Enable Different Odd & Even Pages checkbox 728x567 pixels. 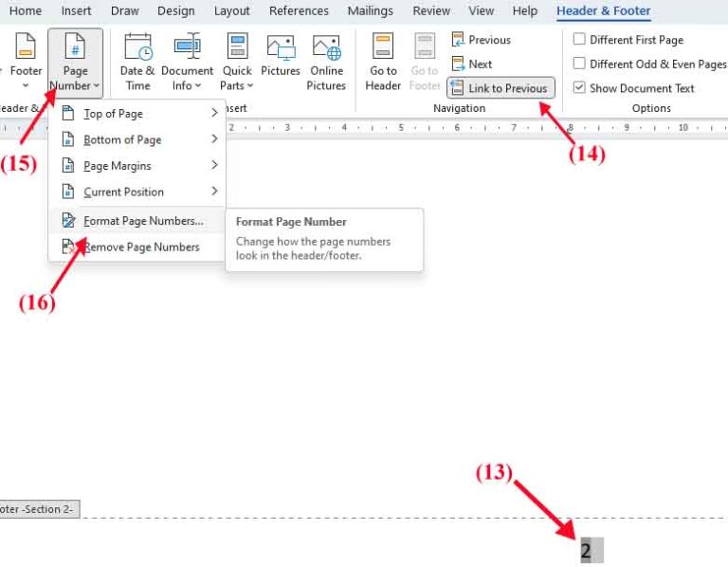(x=579, y=64)
